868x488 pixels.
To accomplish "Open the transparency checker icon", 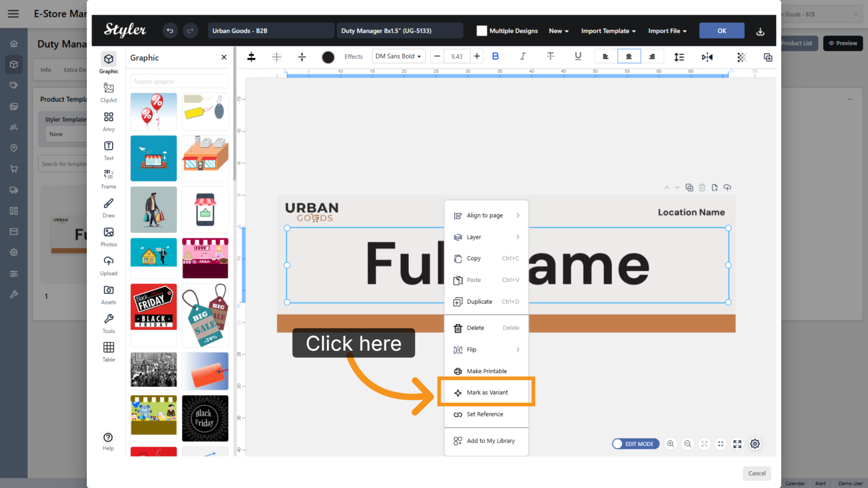I will (x=741, y=57).
